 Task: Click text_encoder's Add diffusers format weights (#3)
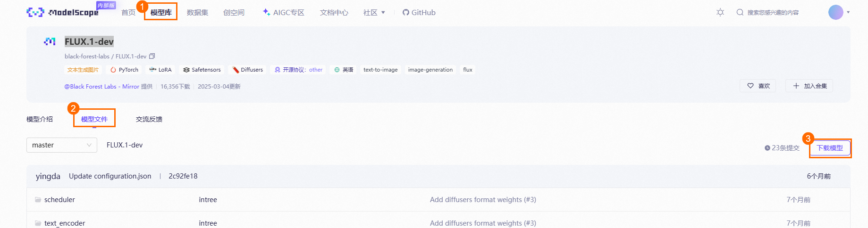click(483, 223)
